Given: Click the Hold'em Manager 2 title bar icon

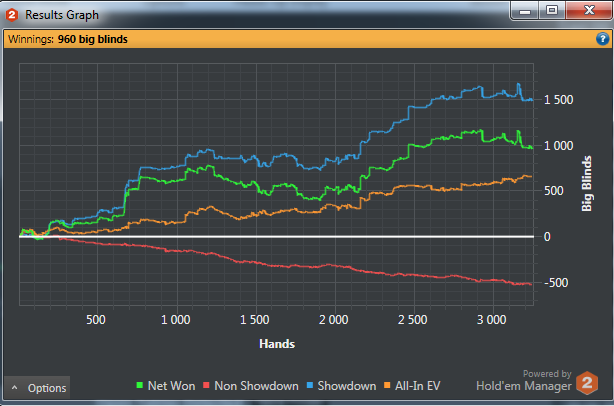Looking at the screenshot, I should point(12,15).
